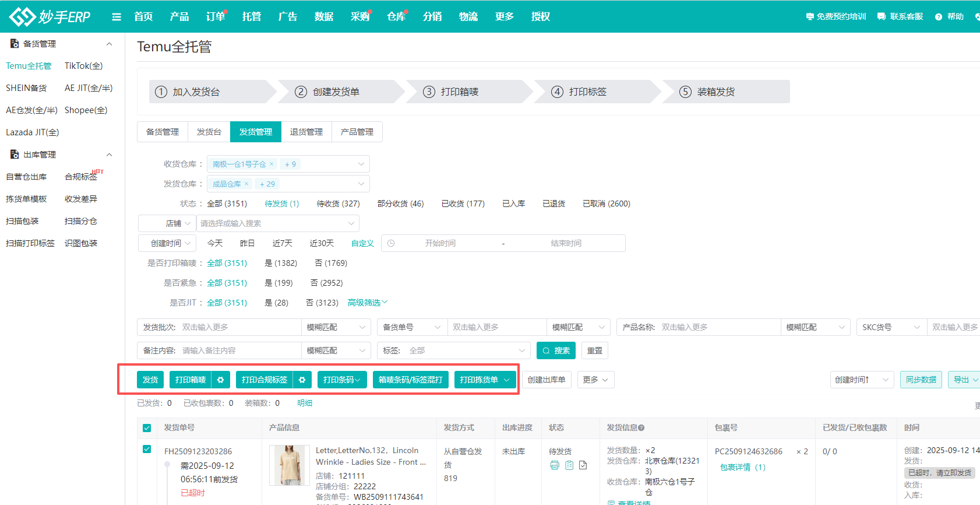Uncheck the row checkbox for FH2509123203286
Viewport: 980px width, 505px height.
(147, 449)
